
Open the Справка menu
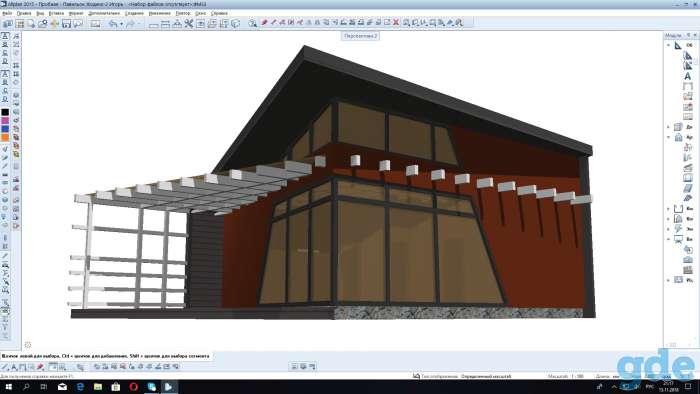pyautogui.click(x=219, y=13)
